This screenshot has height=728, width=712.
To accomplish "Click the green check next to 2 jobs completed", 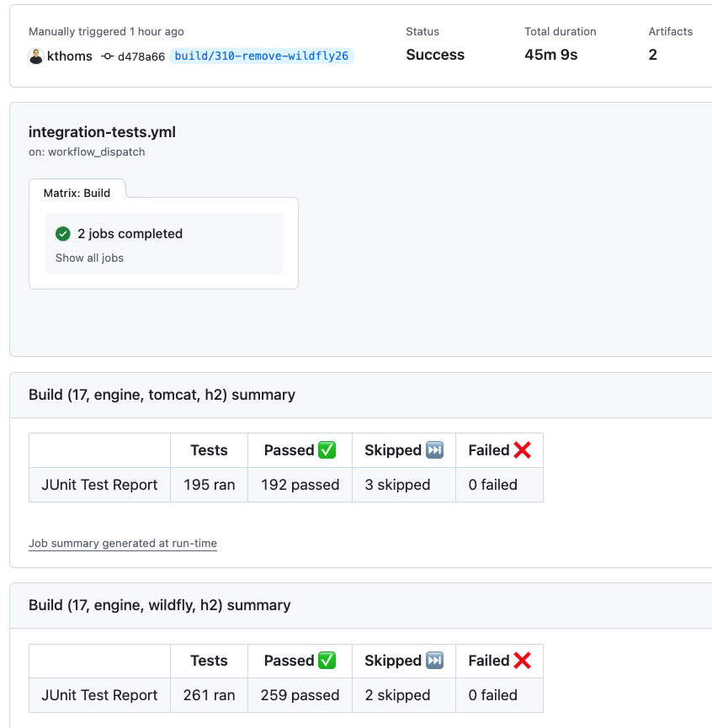I will click(x=63, y=234).
